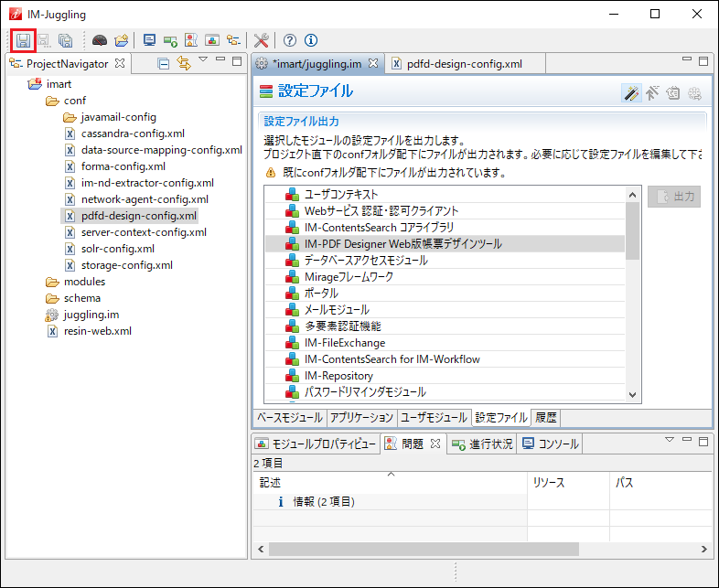Select ユーザコンテキスト module row
Screen dimensions: 719x588
(445, 194)
